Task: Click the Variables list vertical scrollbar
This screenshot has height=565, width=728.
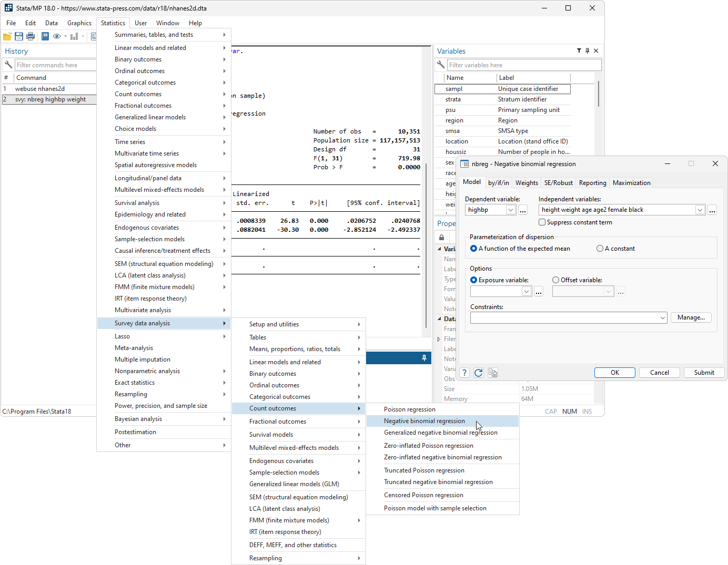Action: click(x=599, y=94)
